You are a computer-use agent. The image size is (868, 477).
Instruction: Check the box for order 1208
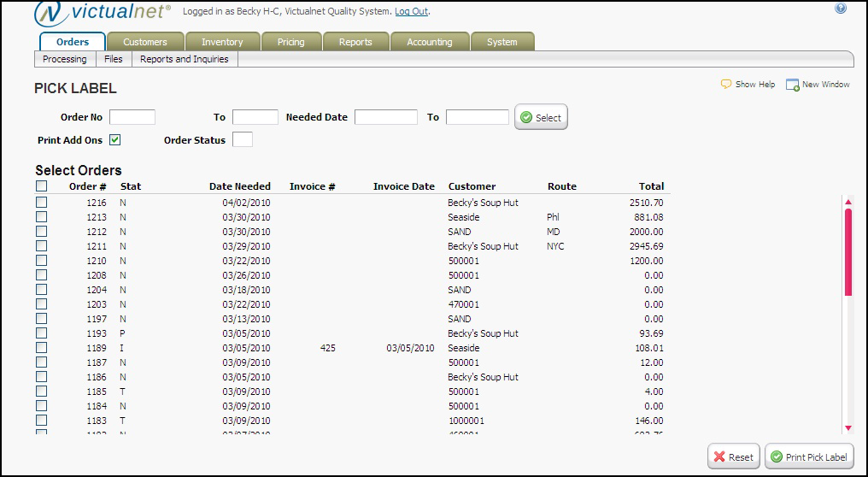click(x=42, y=274)
